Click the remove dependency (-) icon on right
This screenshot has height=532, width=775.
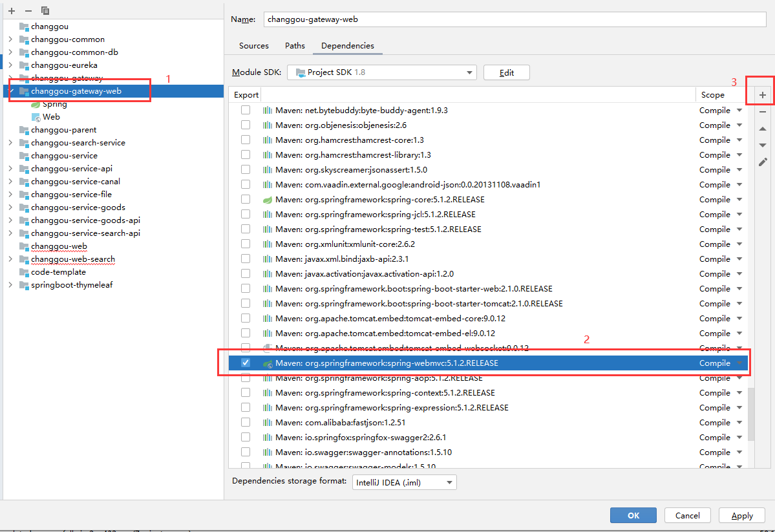pos(763,111)
